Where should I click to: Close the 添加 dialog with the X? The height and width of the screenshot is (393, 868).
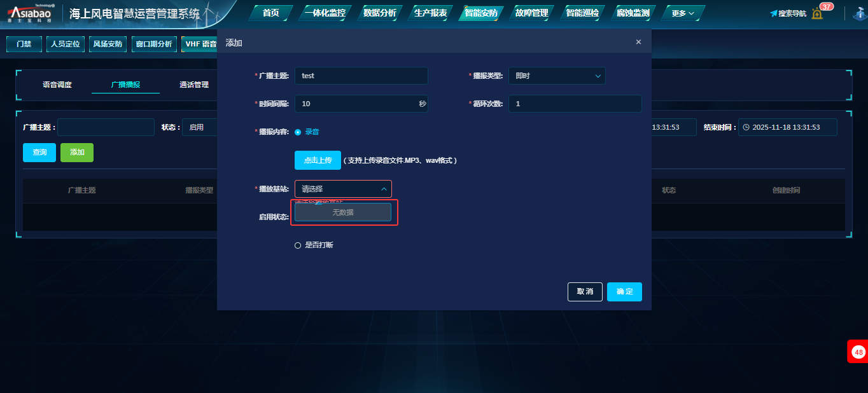(638, 42)
